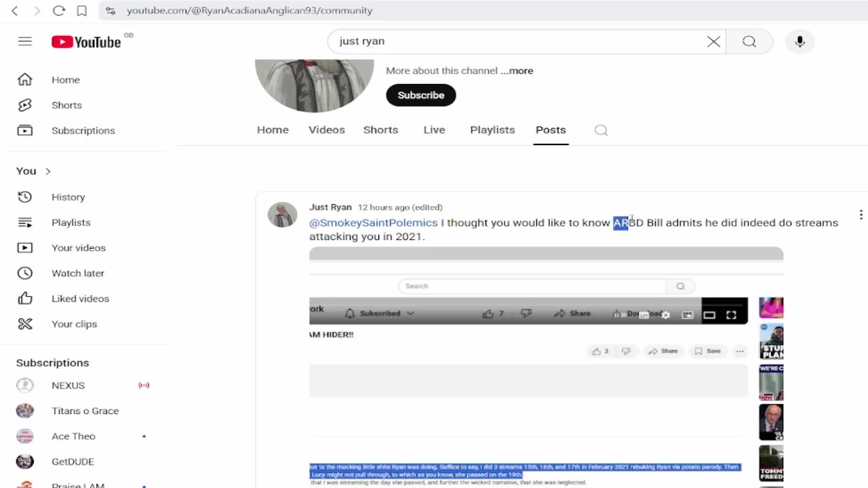Switch to the channel Videos tab
This screenshot has width=868, height=488.
point(327,130)
